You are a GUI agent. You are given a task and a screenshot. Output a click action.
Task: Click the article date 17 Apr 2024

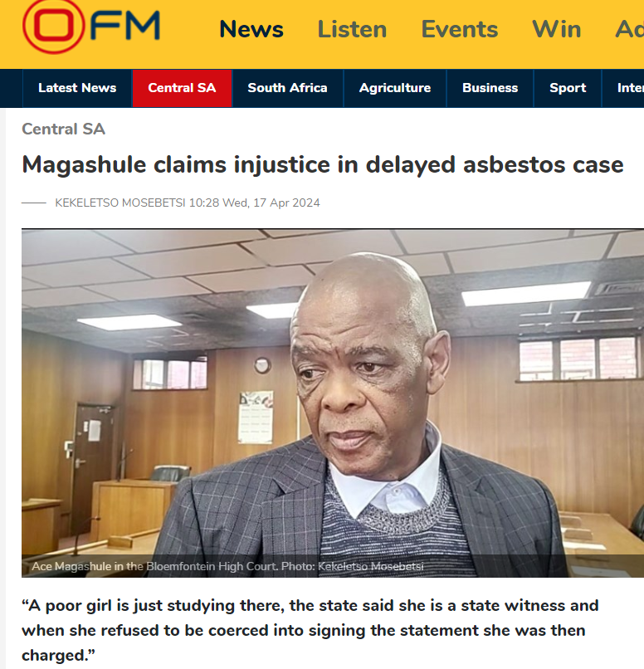click(x=286, y=203)
